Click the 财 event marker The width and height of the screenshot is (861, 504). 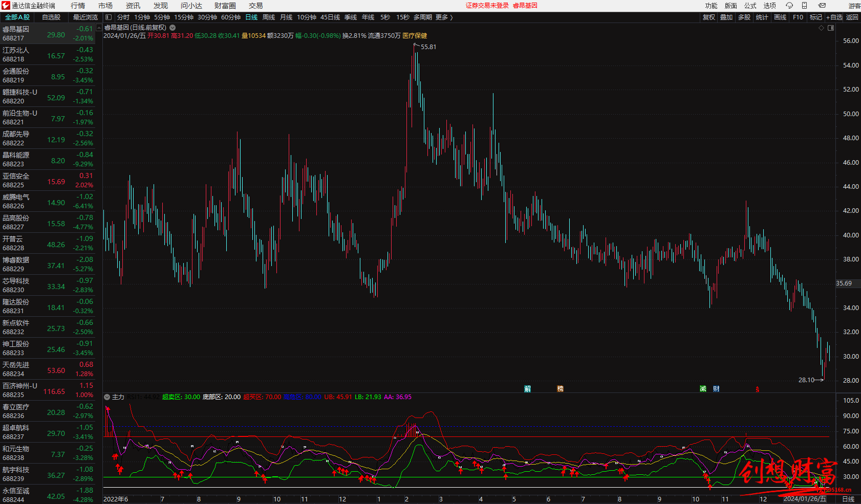pos(716,389)
